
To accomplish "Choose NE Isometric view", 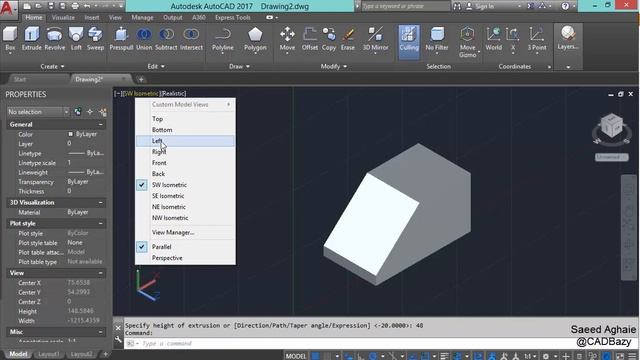I will [185, 207].
